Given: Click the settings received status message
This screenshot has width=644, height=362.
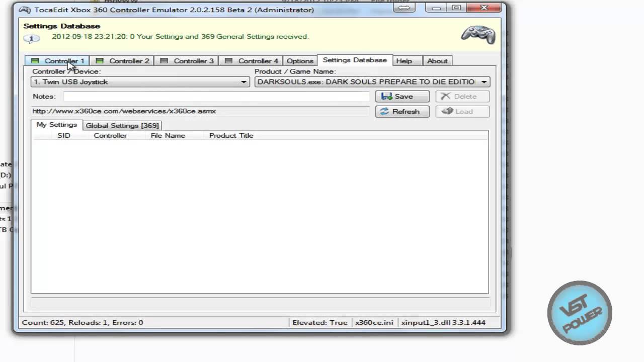Looking at the screenshot, I should pos(180,37).
